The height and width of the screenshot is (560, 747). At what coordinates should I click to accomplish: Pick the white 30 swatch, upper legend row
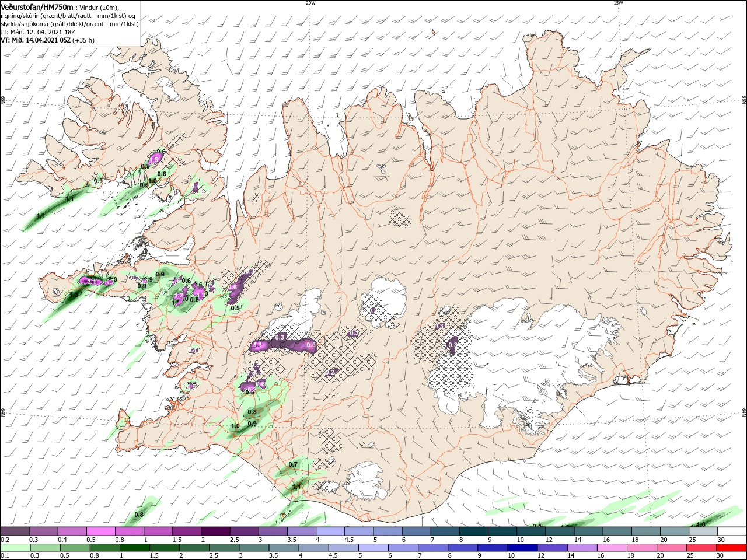732,531
